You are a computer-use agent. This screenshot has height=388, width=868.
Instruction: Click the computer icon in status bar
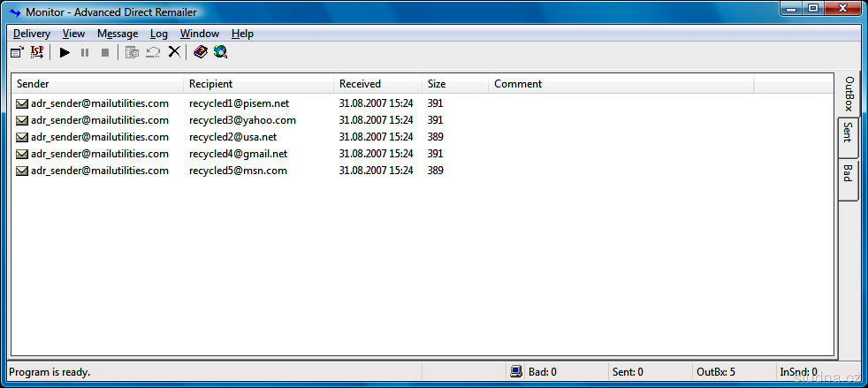coord(516,372)
